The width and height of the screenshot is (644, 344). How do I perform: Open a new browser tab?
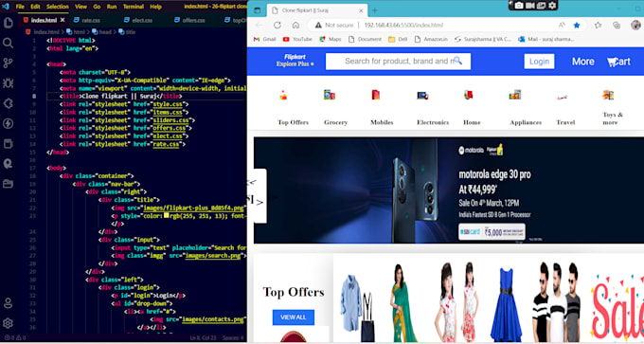[x=375, y=10]
